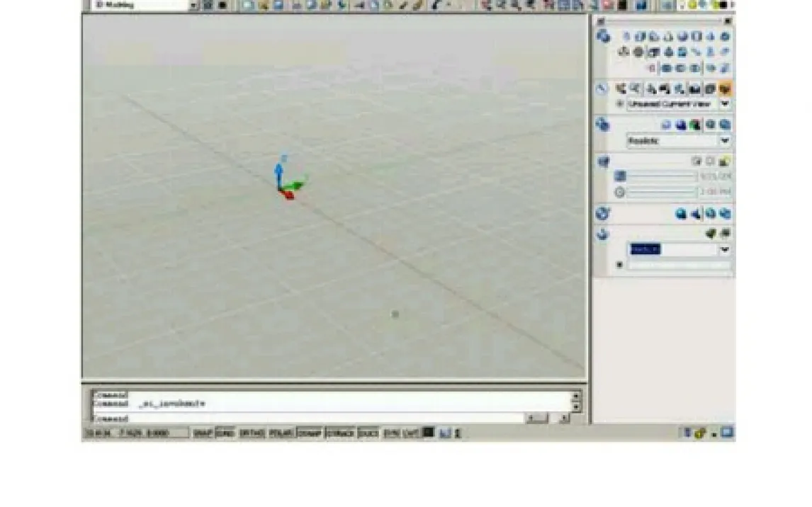812x507 pixels.
Task: Toggle ORTHO mode in status bar
Action: pos(252,433)
